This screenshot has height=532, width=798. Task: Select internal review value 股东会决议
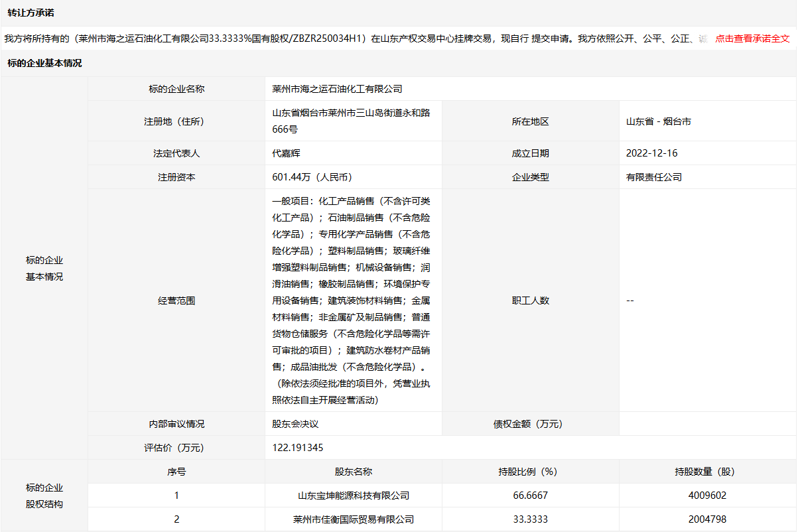click(295, 424)
